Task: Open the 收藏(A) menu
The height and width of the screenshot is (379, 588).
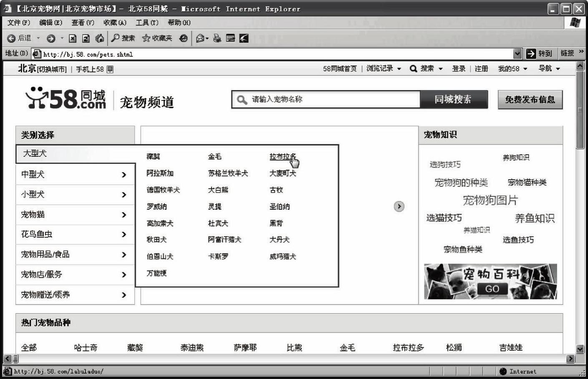Action: 115,23
